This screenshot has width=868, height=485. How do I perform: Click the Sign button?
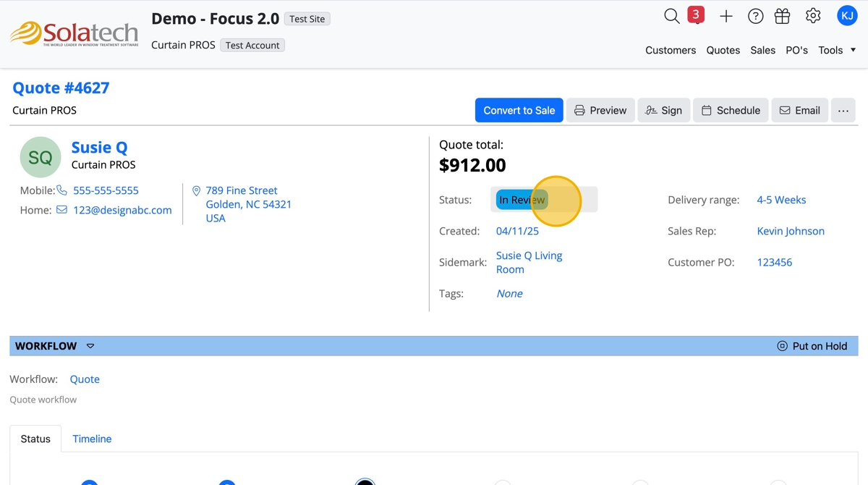click(x=663, y=110)
